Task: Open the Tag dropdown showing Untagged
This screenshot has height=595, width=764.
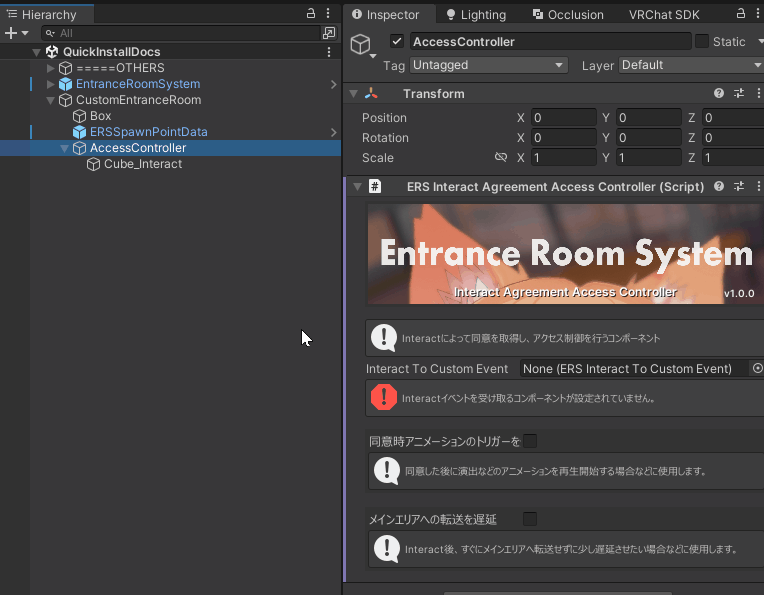Action: (489, 65)
